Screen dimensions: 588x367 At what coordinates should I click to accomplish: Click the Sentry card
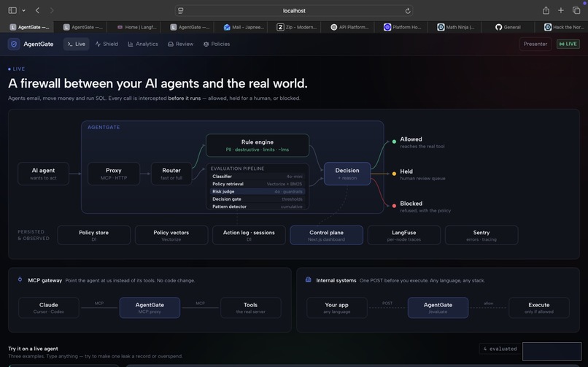click(x=481, y=235)
